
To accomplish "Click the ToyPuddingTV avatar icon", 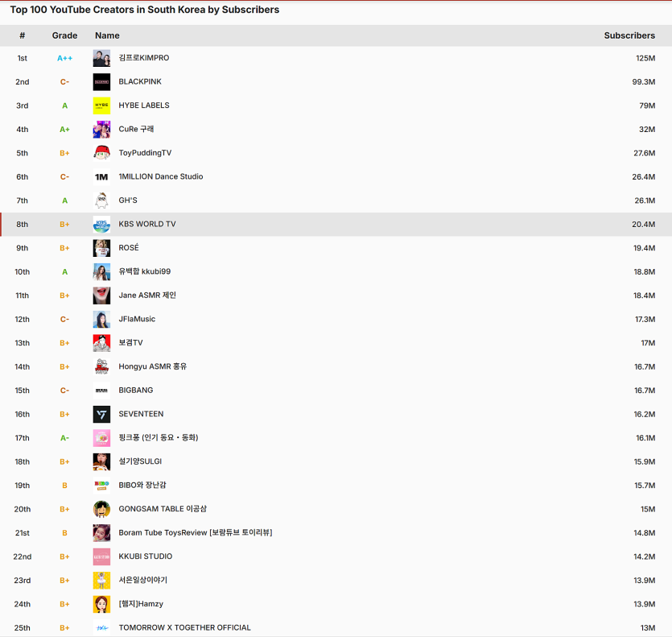I will tap(101, 153).
